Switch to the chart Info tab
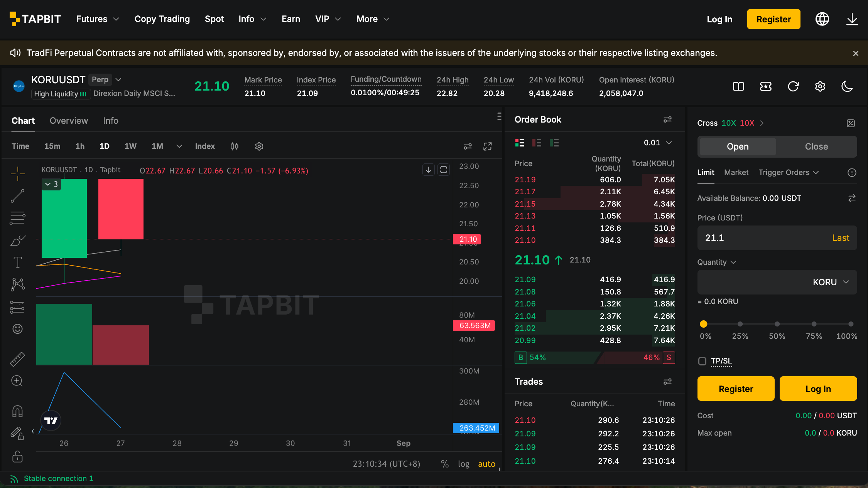The height and width of the screenshot is (488, 868). [x=111, y=121]
